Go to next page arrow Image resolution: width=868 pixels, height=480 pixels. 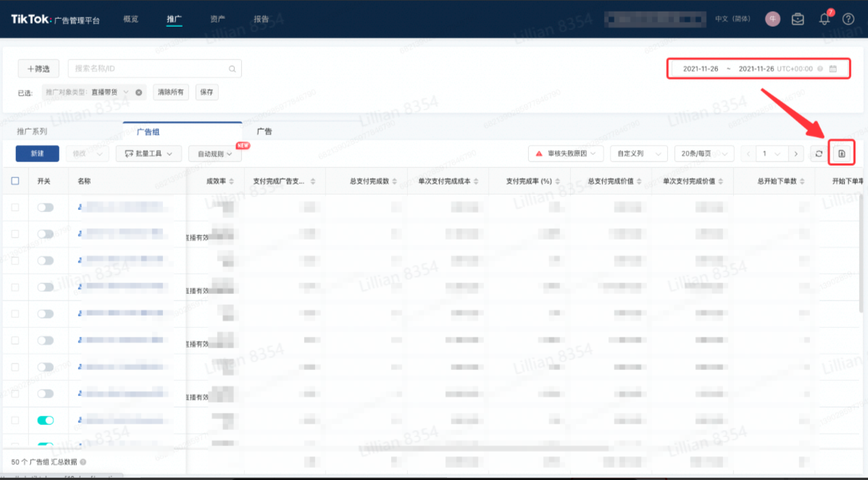[x=796, y=153]
